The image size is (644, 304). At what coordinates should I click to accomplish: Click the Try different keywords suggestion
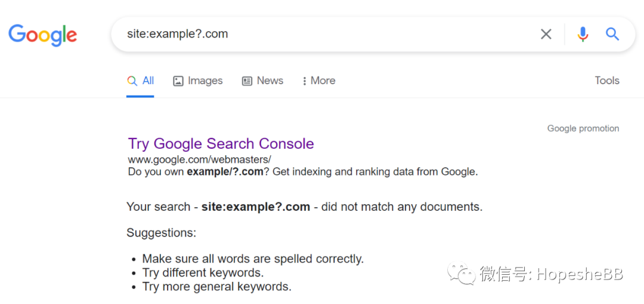203,273
